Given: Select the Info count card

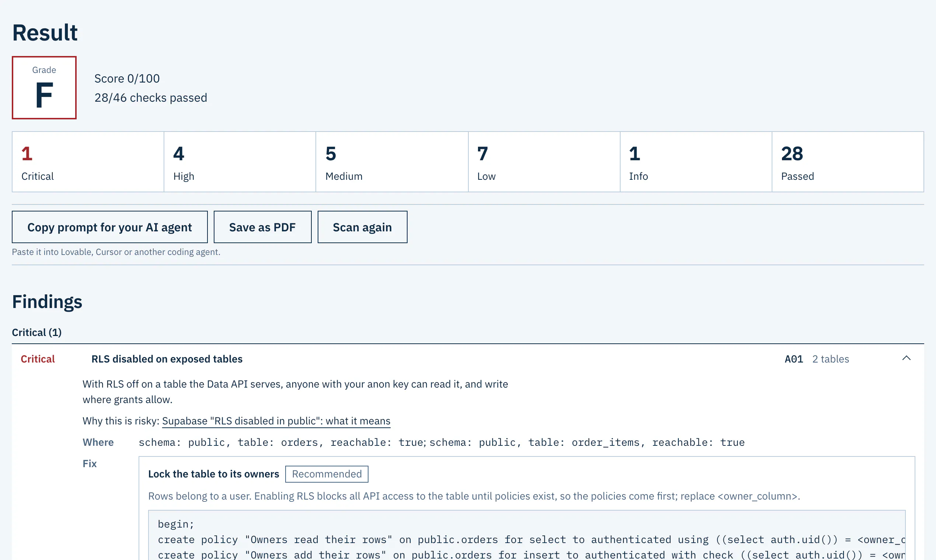Looking at the screenshot, I should click(696, 162).
